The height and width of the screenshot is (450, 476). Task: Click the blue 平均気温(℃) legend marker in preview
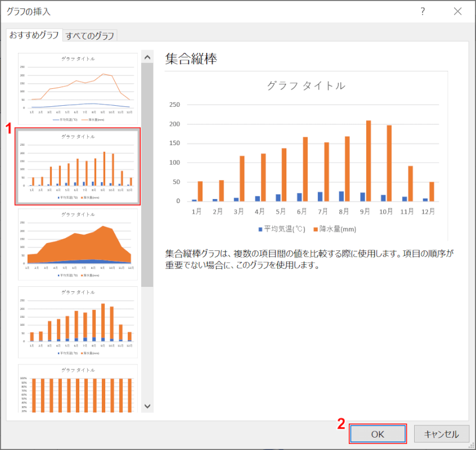261,229
